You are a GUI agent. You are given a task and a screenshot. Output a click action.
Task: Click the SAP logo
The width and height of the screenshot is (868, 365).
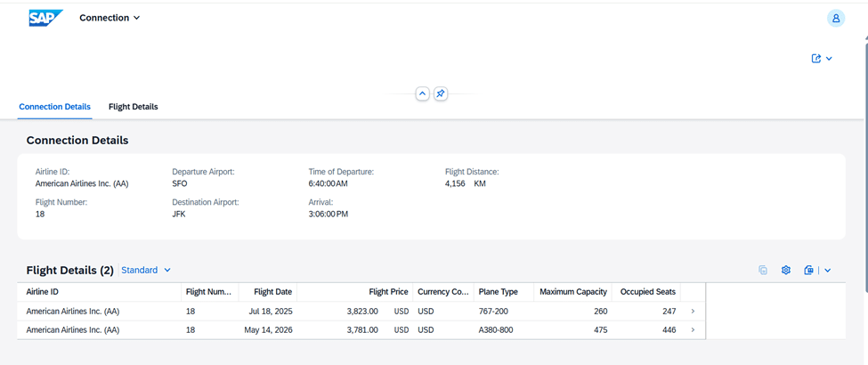click(45, 18)
